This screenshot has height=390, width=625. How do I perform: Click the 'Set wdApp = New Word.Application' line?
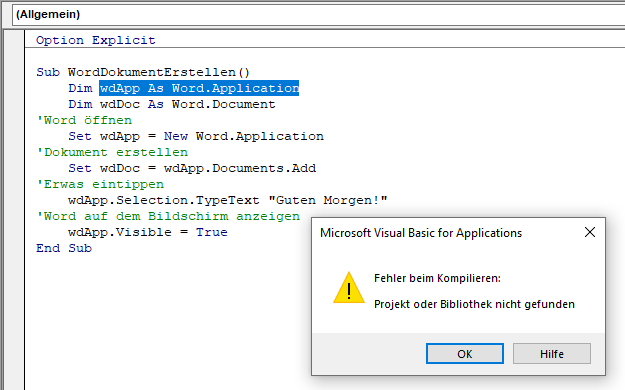point(196,136)
